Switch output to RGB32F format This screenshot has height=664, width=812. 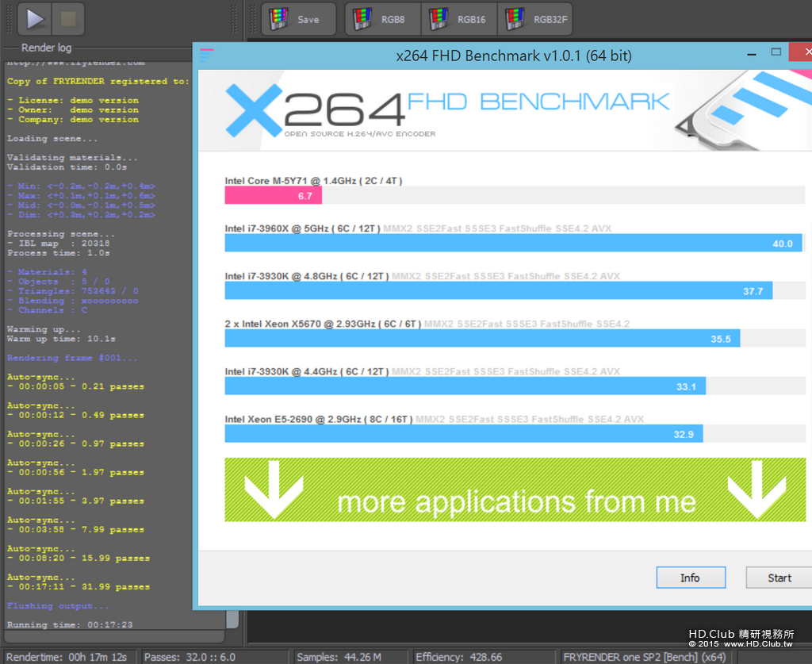pos(535,19)
